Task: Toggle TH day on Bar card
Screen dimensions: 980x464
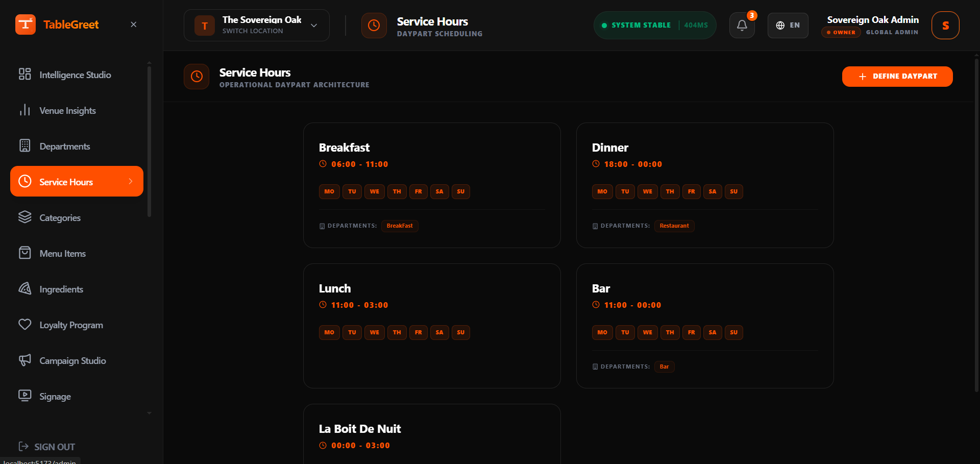Action: pos(670,332)
